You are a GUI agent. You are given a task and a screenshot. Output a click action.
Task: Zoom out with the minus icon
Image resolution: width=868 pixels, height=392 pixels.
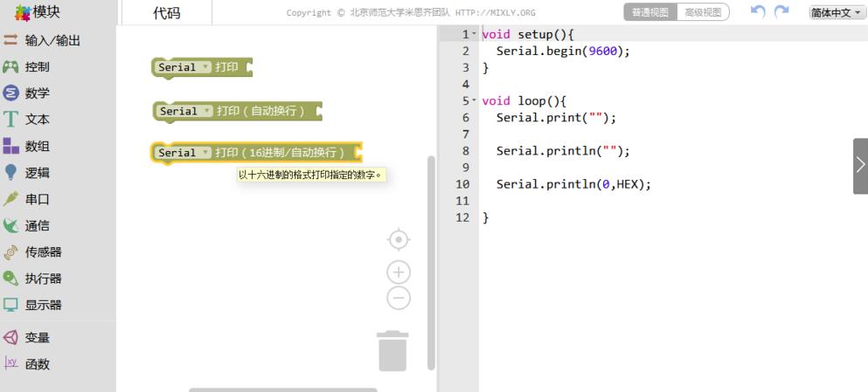click(x=398, y=299)
